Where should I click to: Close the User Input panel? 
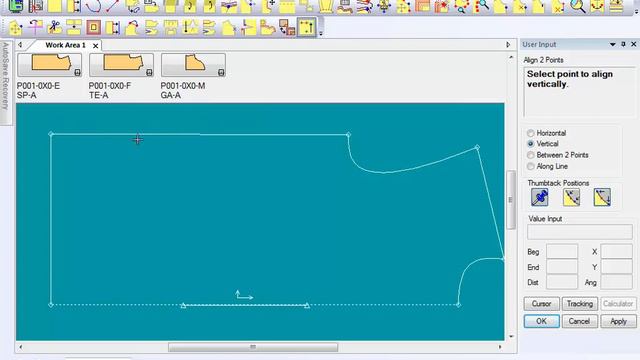click(634, 44)
